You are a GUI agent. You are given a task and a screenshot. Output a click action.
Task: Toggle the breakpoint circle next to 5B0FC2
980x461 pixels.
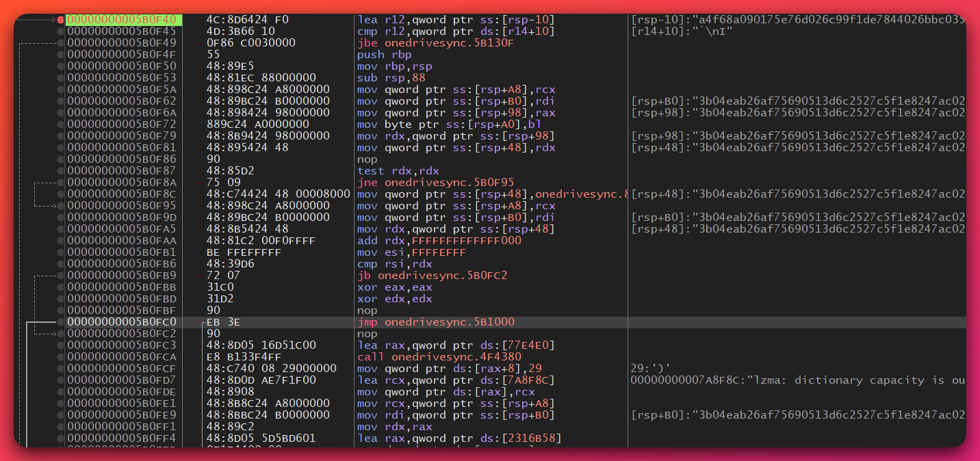[x=62, y=333]
